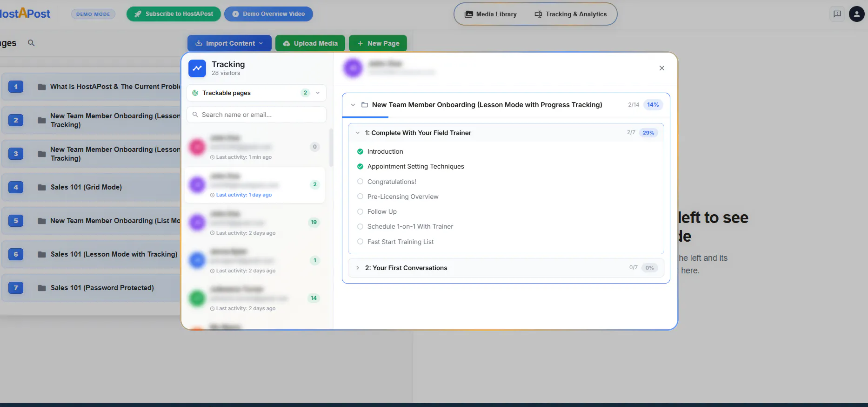Collapse the New Team Member Onboarding course chevron
Viewport: 868px width, 407px height.
[x=353, y=105]
